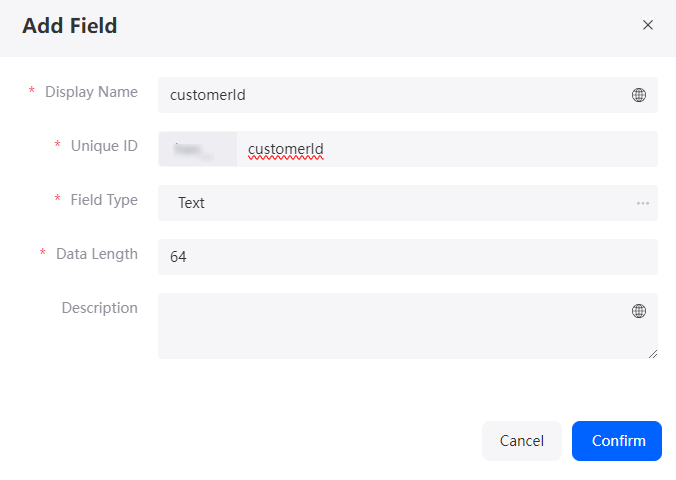Cancel adding the field

(522, 441)
